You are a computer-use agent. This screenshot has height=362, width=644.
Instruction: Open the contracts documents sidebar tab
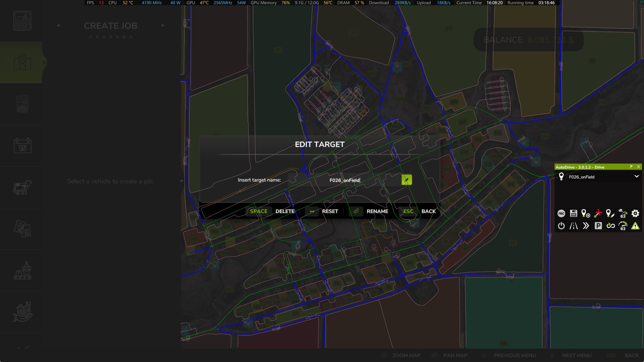coord(22,229)
